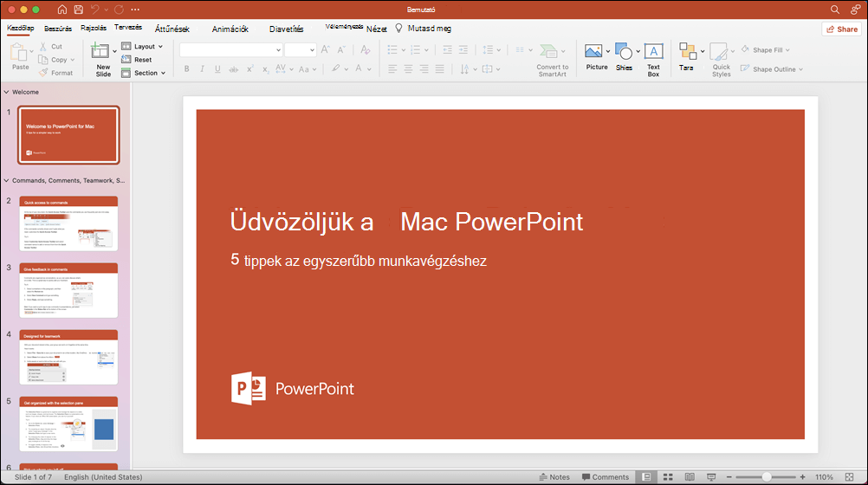
Task: Insert a New Slide
Action: (103, 59)
